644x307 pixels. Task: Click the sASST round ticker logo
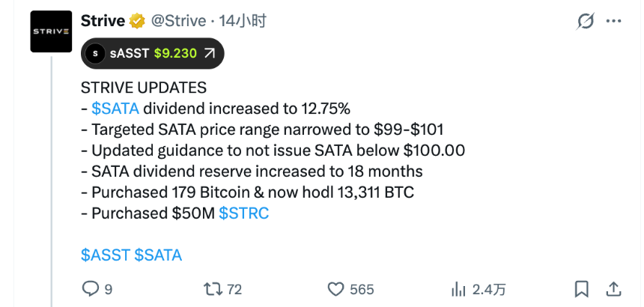(x=95, y=53)
